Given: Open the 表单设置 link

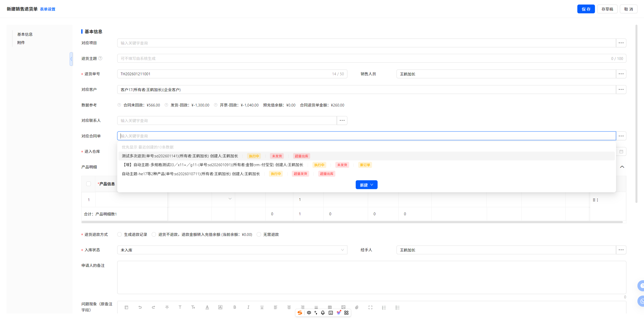Looking at the screenshot, I should point(48,9).
